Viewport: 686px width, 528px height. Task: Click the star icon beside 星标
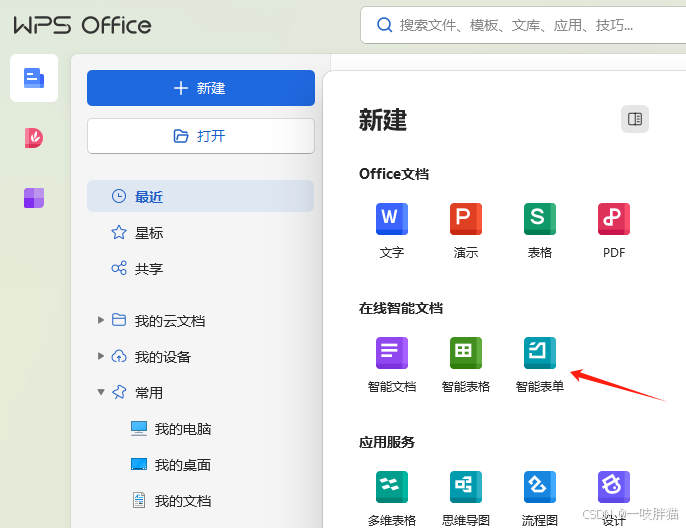point(119,232)
